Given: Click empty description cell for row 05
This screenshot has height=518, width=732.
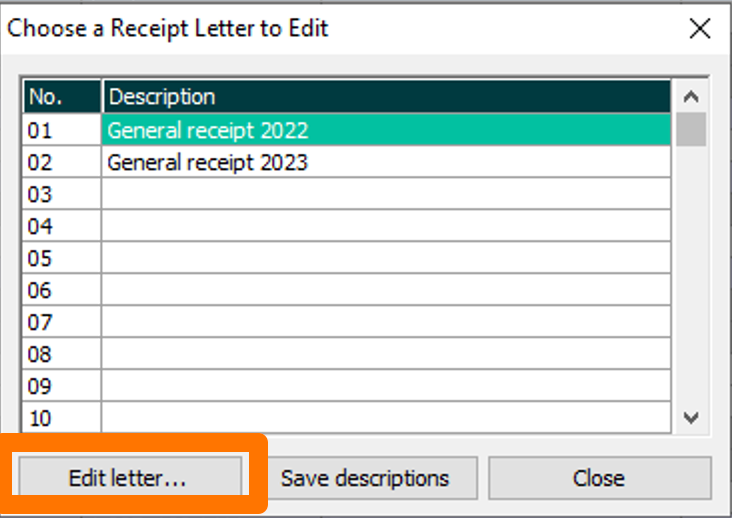Looking at the screenshot, I should tap(387, 258).
